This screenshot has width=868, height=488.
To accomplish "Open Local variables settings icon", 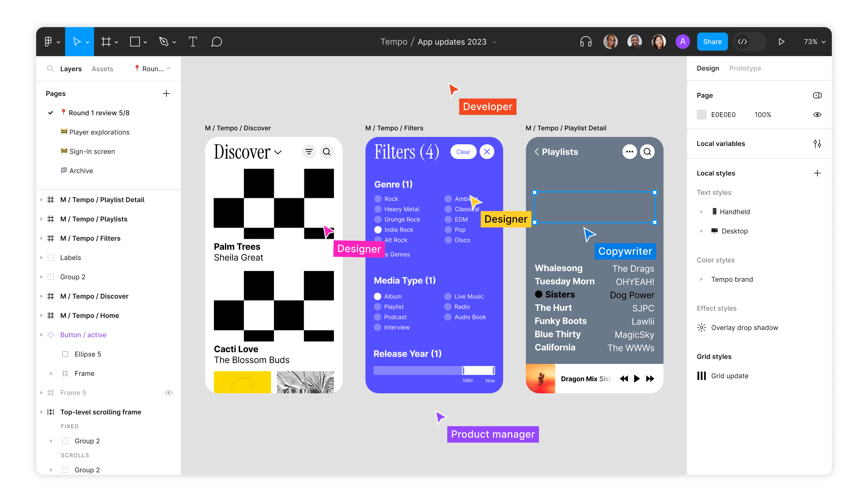I will pos(818,144).
